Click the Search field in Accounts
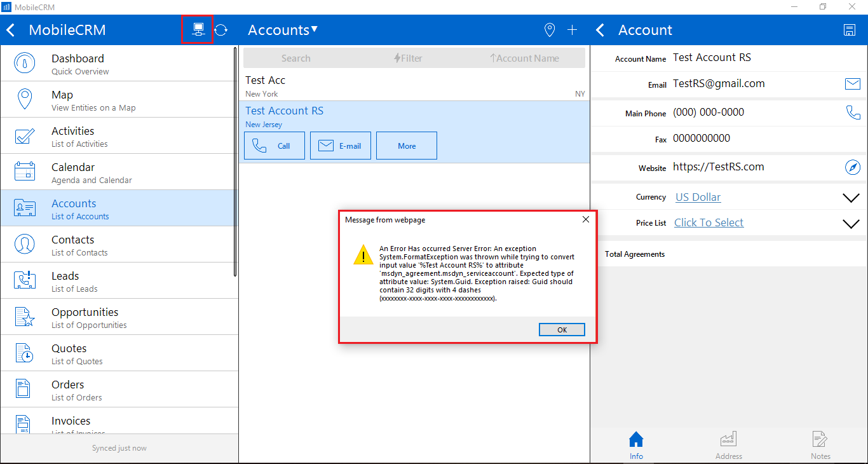The height and width of the screenshot is (464, 868). point(296,58)
